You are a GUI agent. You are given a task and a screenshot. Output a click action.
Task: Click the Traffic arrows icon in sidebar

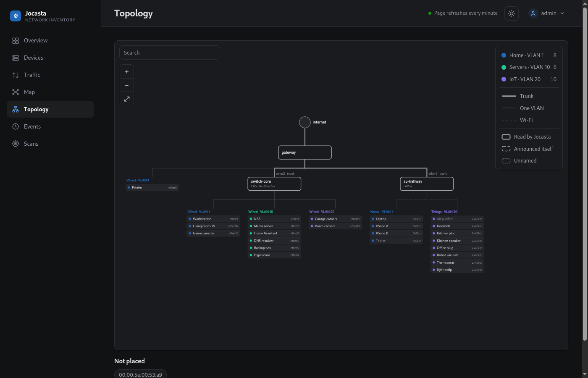pos(16,75)
